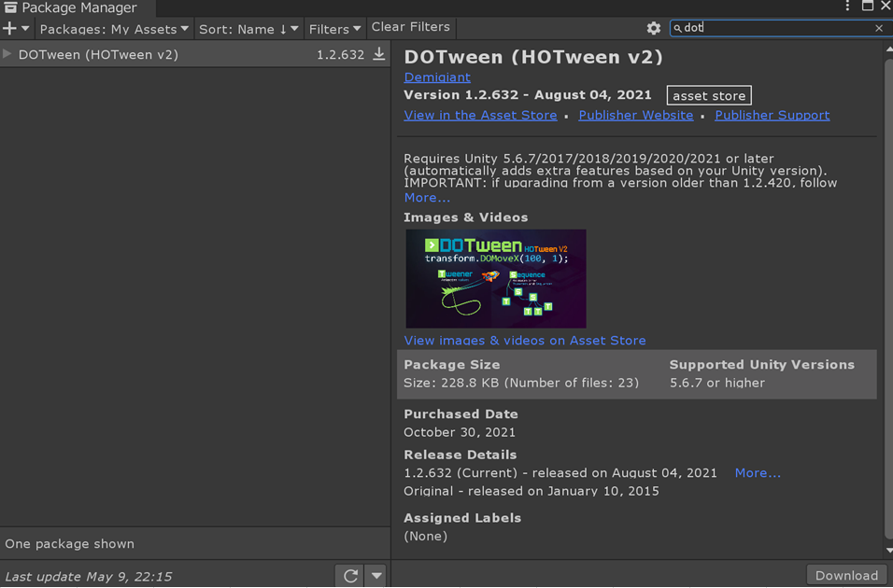Open the Sort: Name dropdown

(248, 29)
